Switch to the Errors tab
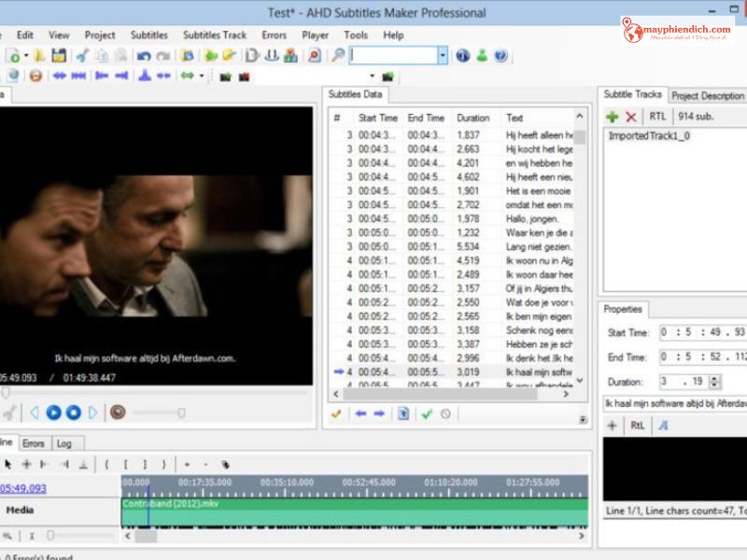Image resolution: width=747 pixels, height=560 pixels. pyautogui.click(x=35, y=443)
